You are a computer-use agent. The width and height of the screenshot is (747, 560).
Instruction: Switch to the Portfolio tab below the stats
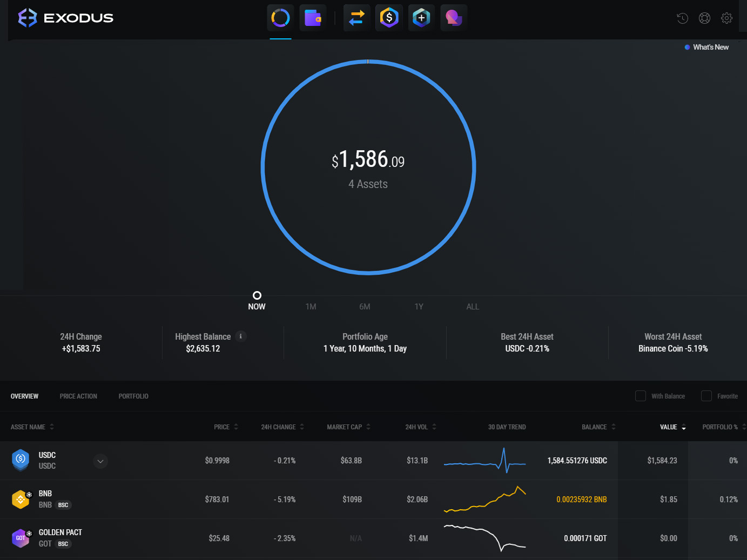point(133,396)
